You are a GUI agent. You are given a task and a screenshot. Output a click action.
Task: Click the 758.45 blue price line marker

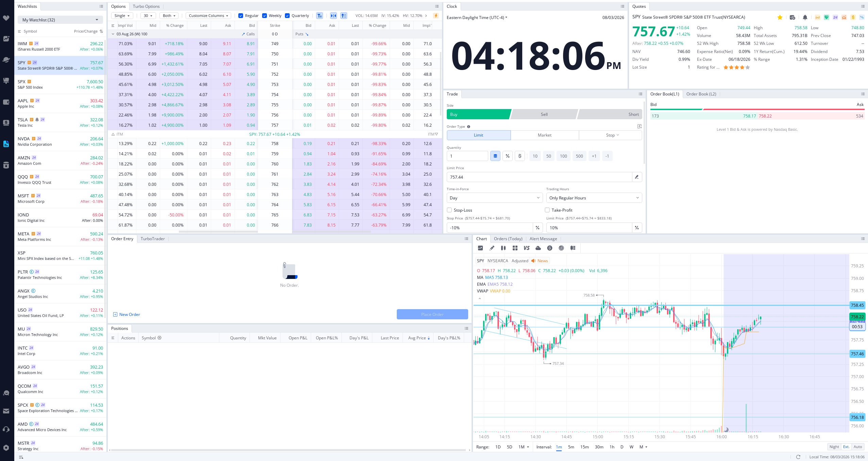857,305
